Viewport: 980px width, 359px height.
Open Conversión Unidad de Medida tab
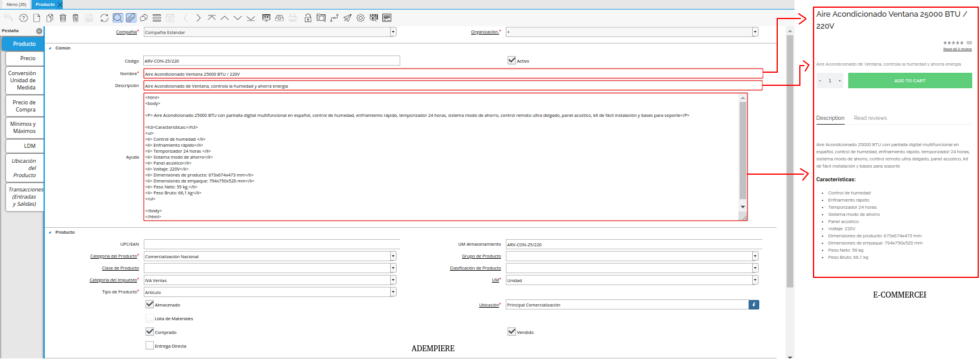coord(25,81)
